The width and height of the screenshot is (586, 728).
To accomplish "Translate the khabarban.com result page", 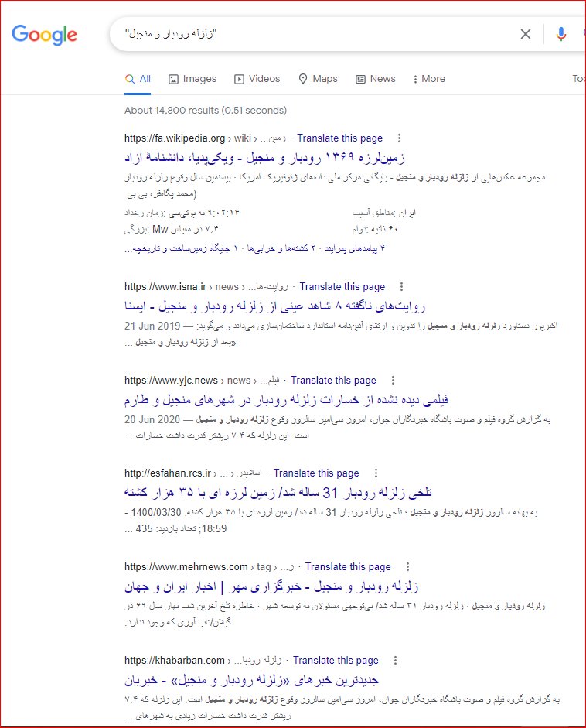I will pyautogui.click(x=336, y=660).
